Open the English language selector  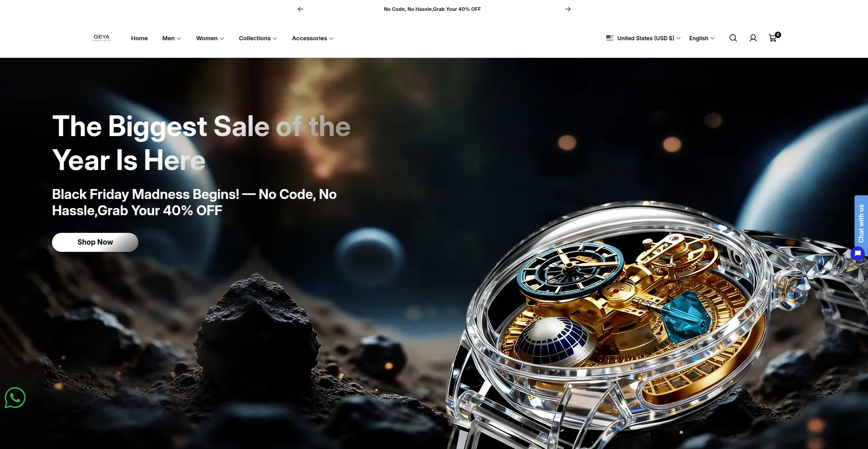click(x=702, y=38)
